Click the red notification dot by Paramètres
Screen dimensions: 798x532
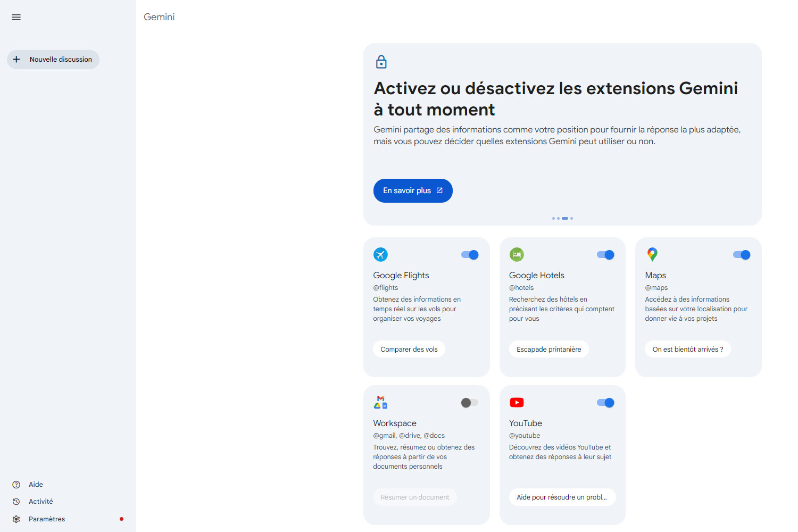(122, 519)
